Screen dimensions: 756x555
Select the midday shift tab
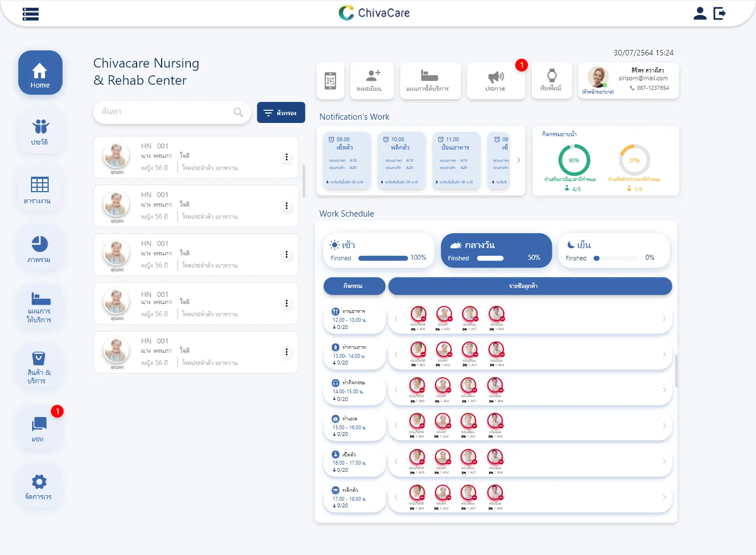(496, 250)
